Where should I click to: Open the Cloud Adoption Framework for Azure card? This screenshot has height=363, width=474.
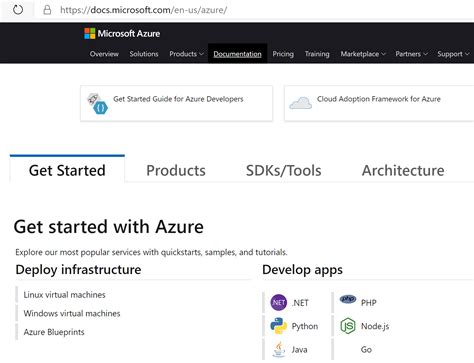point(379,103)
